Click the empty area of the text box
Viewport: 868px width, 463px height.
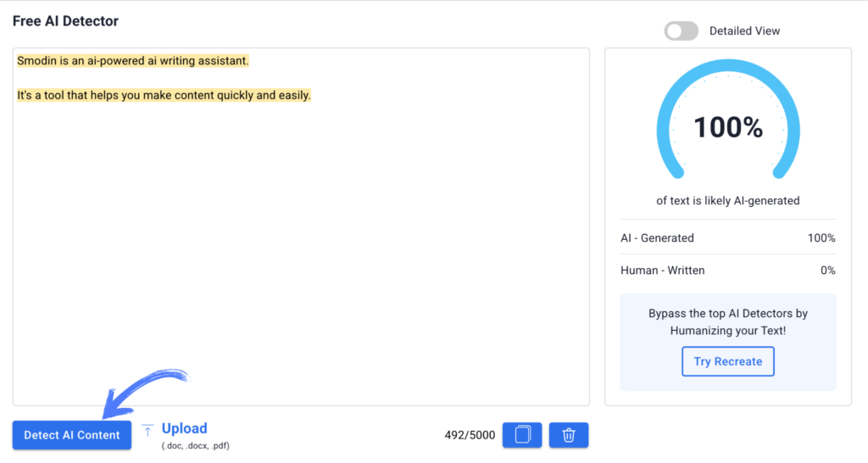click(x=301, y=254)
